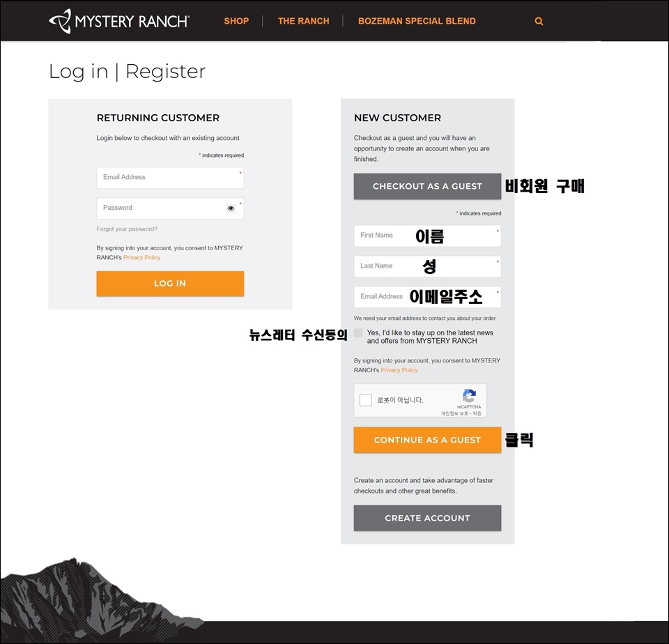Focus the Password field
This screenshot has width=669, height=644.
coord(170,208)
